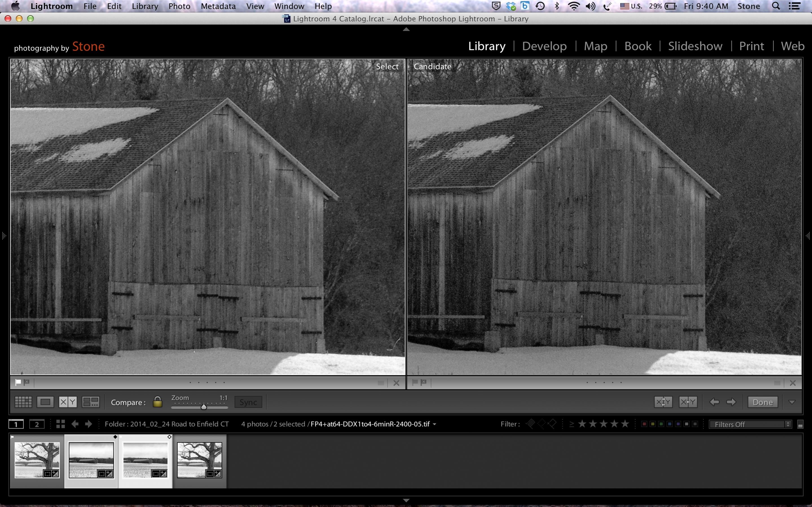Open the Web module

click(x=793, y=46)
